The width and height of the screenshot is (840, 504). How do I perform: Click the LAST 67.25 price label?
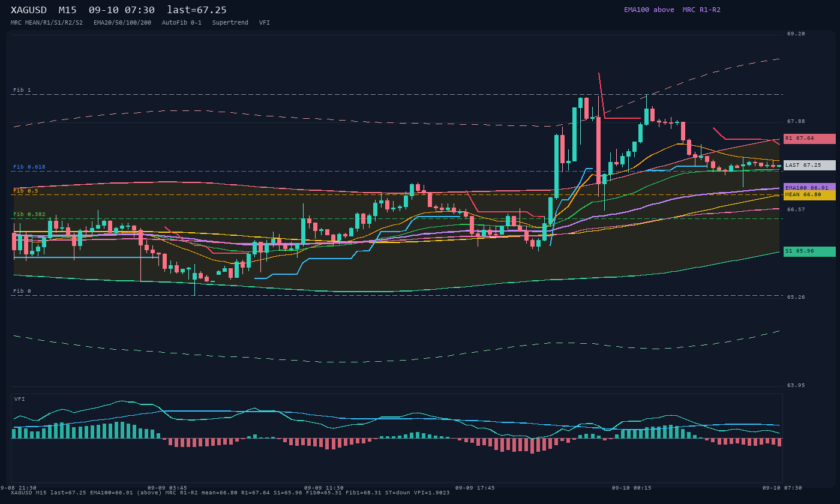[809, 165]
